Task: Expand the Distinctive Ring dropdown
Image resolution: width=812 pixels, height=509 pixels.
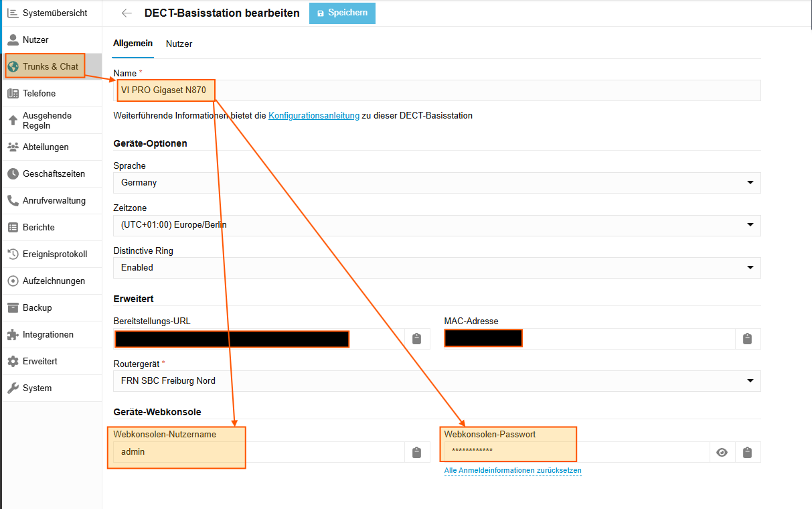Action: [x=750, y=268]
